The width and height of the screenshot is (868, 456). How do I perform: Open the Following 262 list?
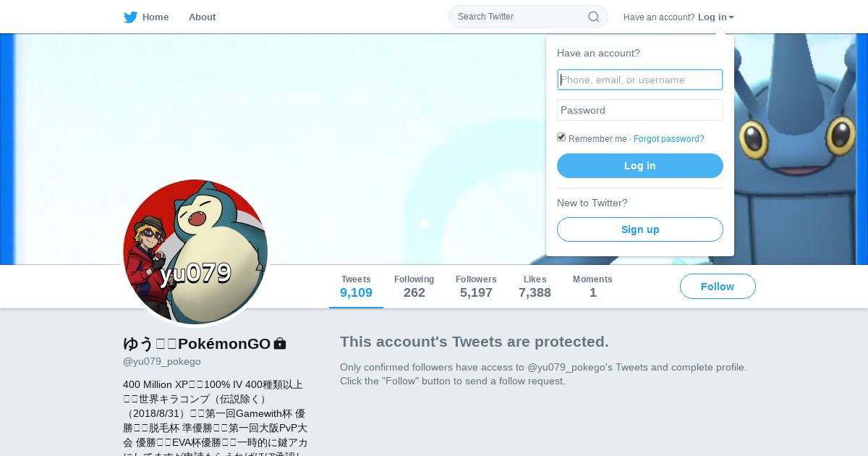pos(414,287)
